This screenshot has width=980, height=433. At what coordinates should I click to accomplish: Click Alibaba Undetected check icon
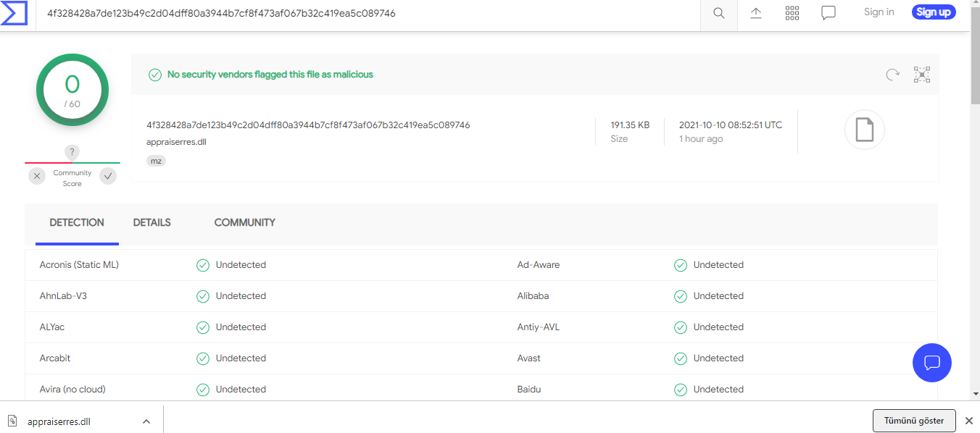click(x=681, y=296)
